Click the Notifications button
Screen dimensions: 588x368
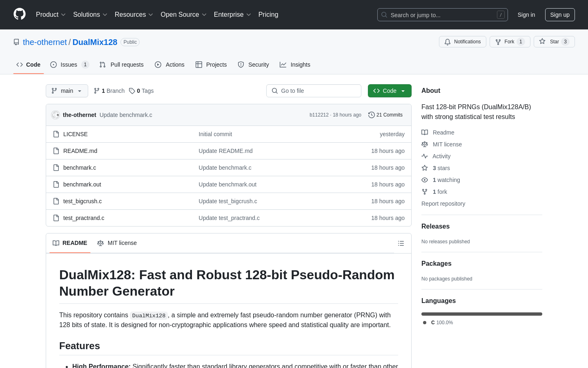point(463,42)
